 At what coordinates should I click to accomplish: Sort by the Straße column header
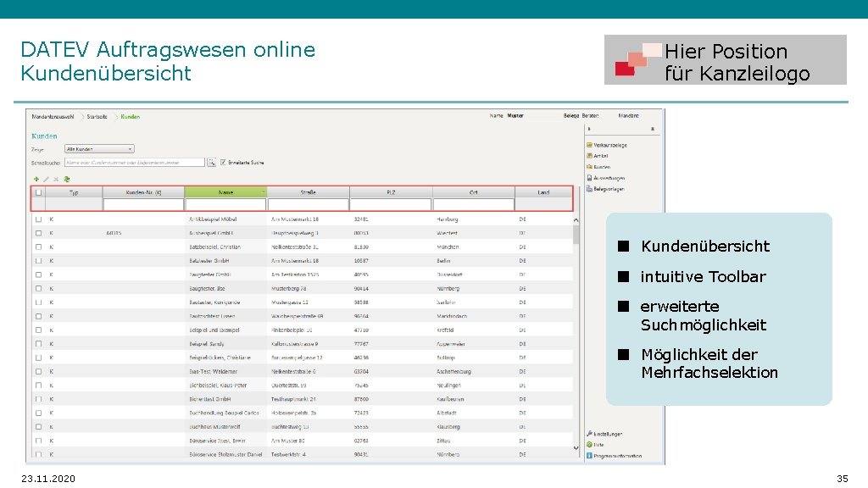[x=309, y=192]
